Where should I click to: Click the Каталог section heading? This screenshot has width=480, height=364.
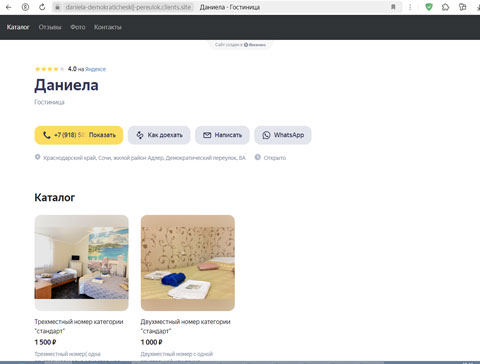tap(55, 198)
